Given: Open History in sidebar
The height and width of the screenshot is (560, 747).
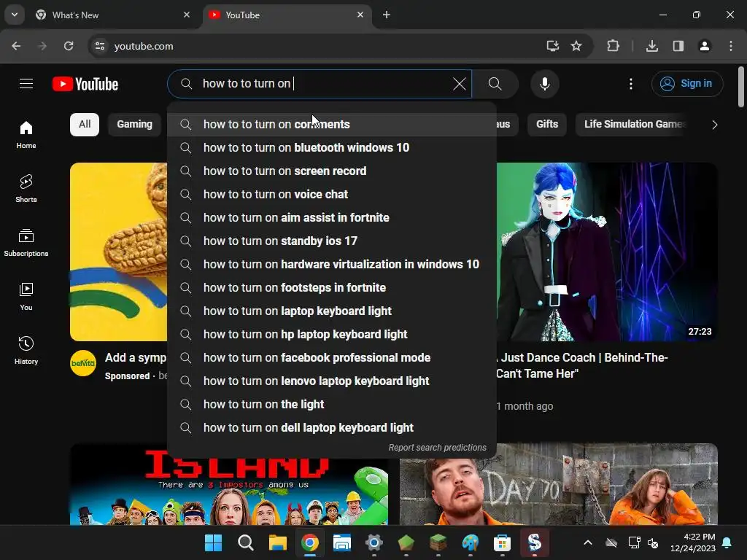Looking at the screenshot, I should point(26,350).
